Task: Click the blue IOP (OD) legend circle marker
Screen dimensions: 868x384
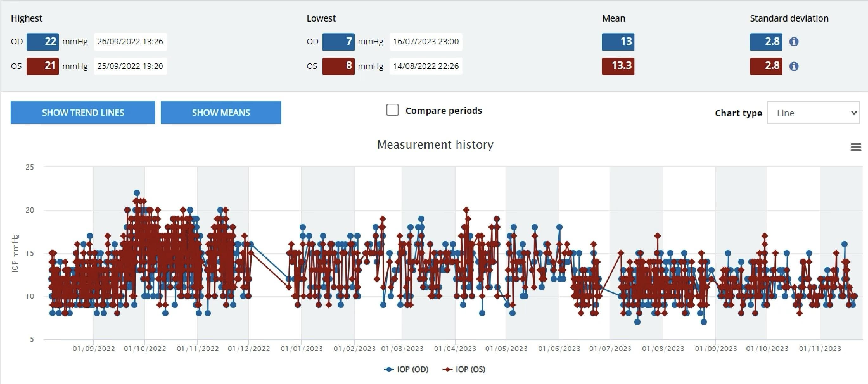Action: click(389, 369)
